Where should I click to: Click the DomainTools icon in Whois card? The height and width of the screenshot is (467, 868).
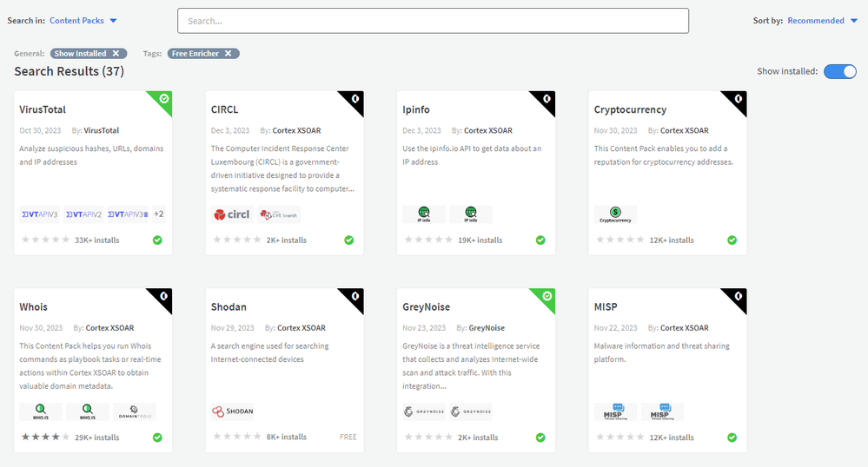(x=135, y=411)
